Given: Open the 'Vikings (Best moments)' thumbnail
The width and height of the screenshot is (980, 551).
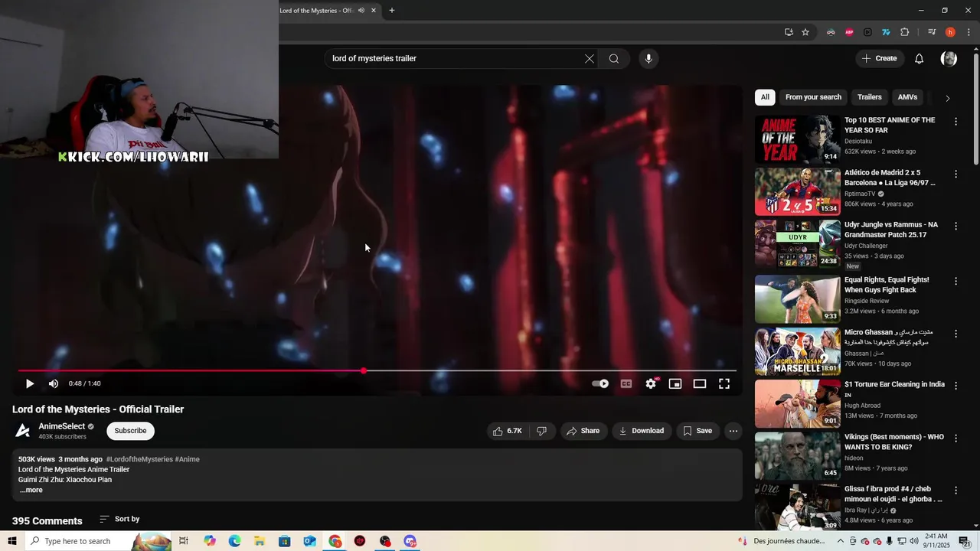Looking at the screenshot, I should pyautogui.click(x=798, y=456).
